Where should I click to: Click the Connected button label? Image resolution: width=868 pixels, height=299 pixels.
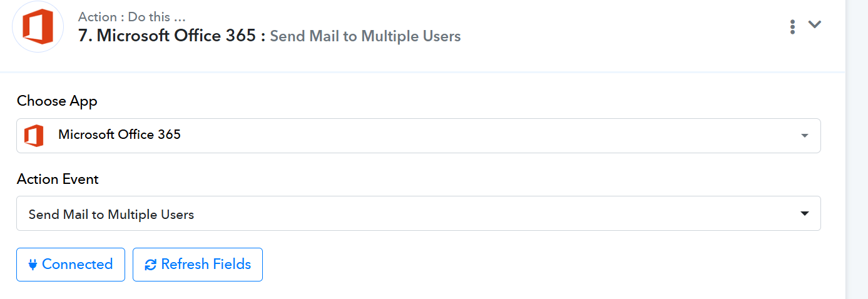pos(77,264)
